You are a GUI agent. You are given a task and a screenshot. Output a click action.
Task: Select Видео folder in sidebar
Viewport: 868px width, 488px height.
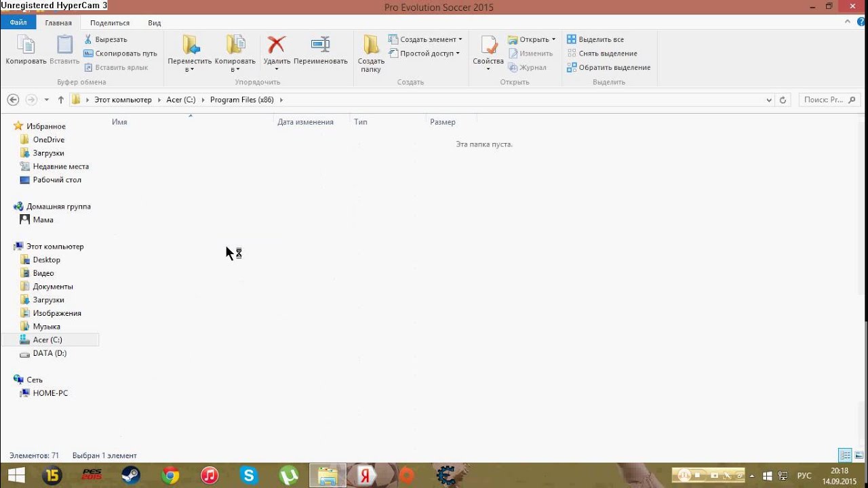point(43,273)
